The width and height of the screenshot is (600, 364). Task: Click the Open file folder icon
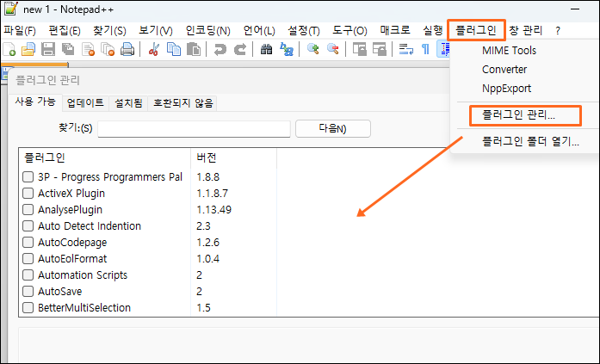click(x=28, y=49)
